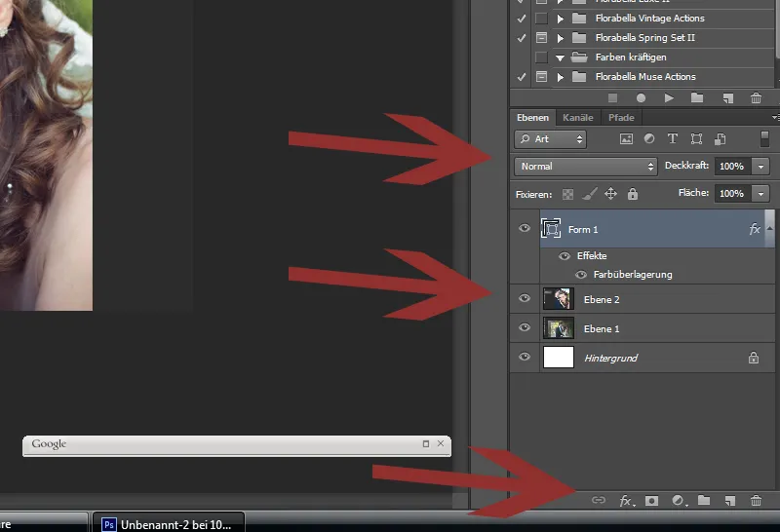Filter layers by pixel layers
Screen dimensions: 780x532
626,139
